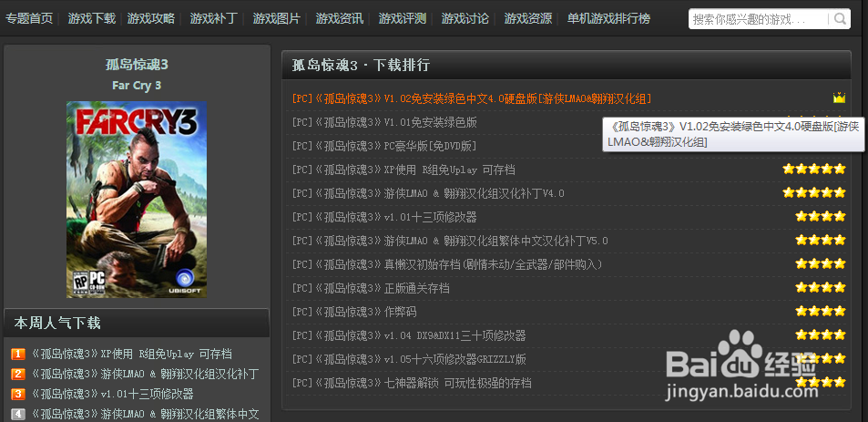Click rank 1 badge in weekly downloads
The image size is (868, 422).
[18, 355]
